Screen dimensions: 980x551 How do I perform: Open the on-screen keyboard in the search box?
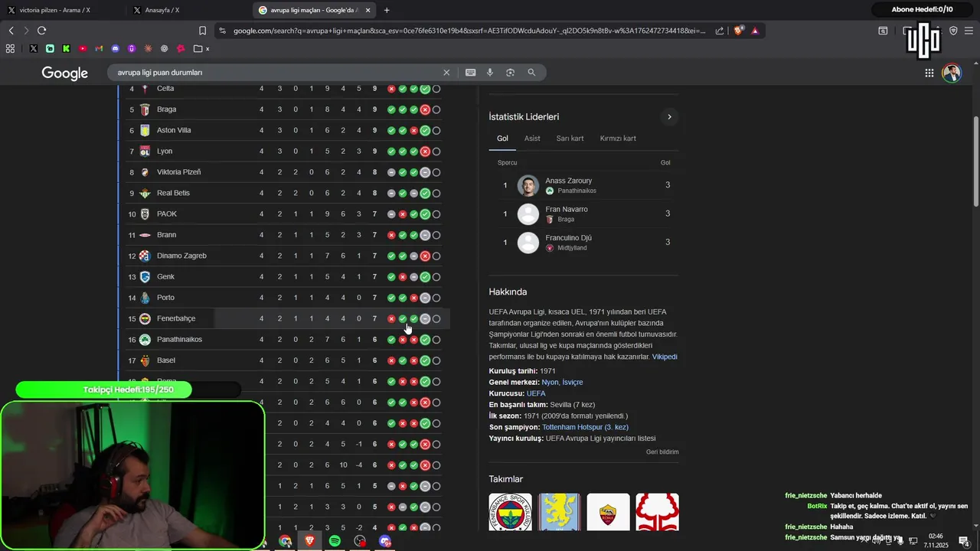tap(470, 72)
